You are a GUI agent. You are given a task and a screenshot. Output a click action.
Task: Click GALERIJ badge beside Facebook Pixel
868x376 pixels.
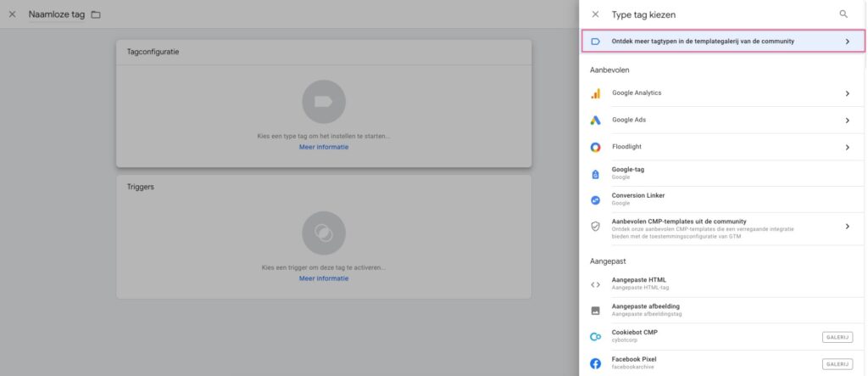tap(837, 364)
